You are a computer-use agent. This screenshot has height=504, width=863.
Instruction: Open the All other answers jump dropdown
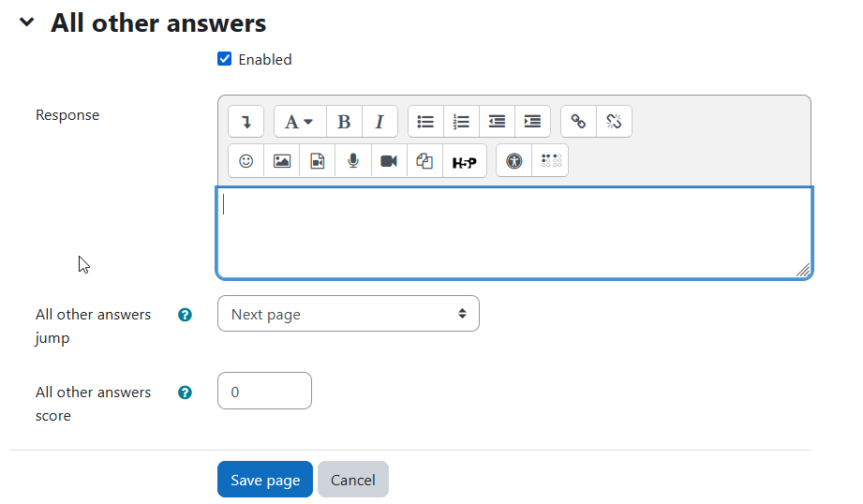coord(349,314)
